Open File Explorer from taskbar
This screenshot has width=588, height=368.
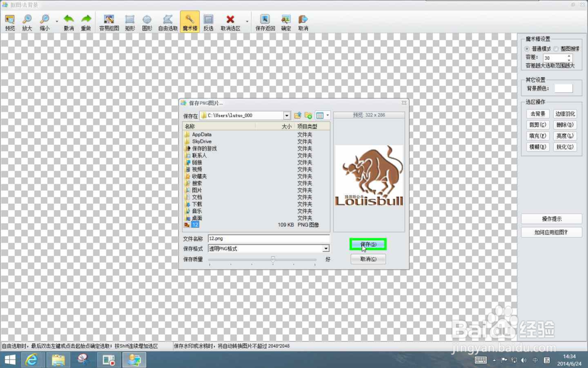(x=58, y=360)
